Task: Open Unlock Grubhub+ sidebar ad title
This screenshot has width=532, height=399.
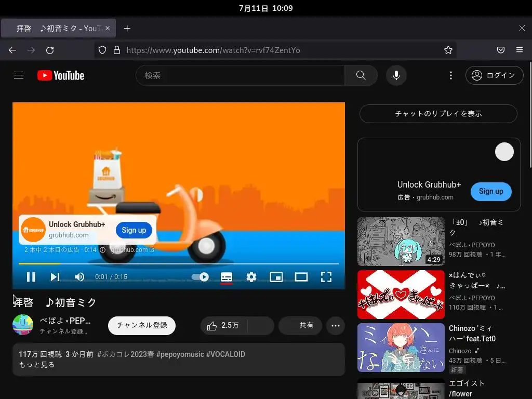Action: click(x=429, y=184)
